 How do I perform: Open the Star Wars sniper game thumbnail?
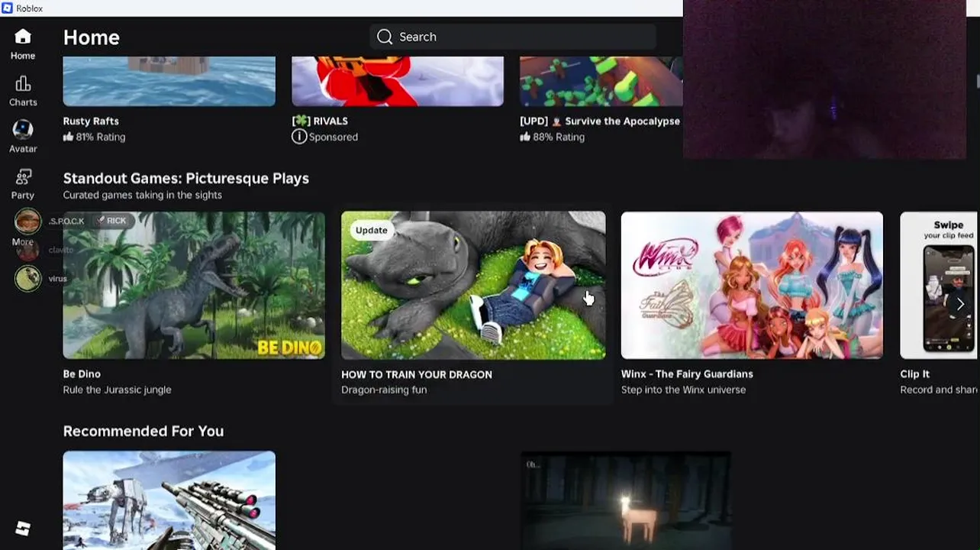pos(169,500)
